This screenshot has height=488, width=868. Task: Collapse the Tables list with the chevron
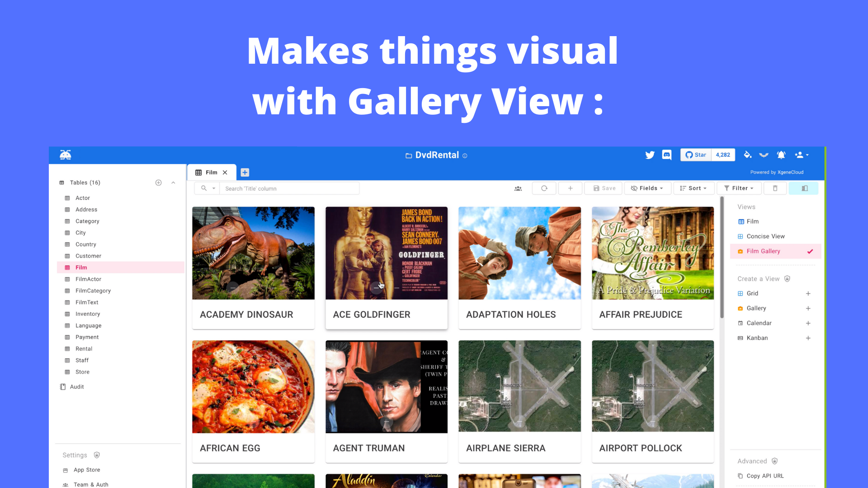[173, 183]
